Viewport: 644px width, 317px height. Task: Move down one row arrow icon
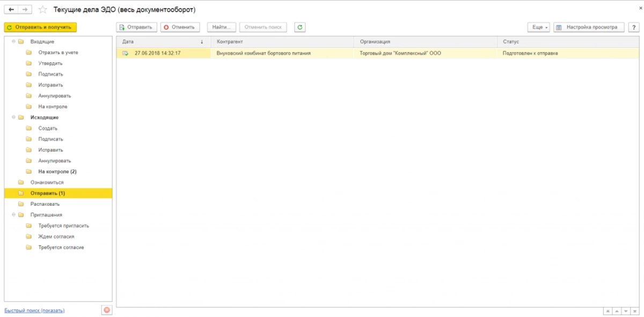coord(626,311)
